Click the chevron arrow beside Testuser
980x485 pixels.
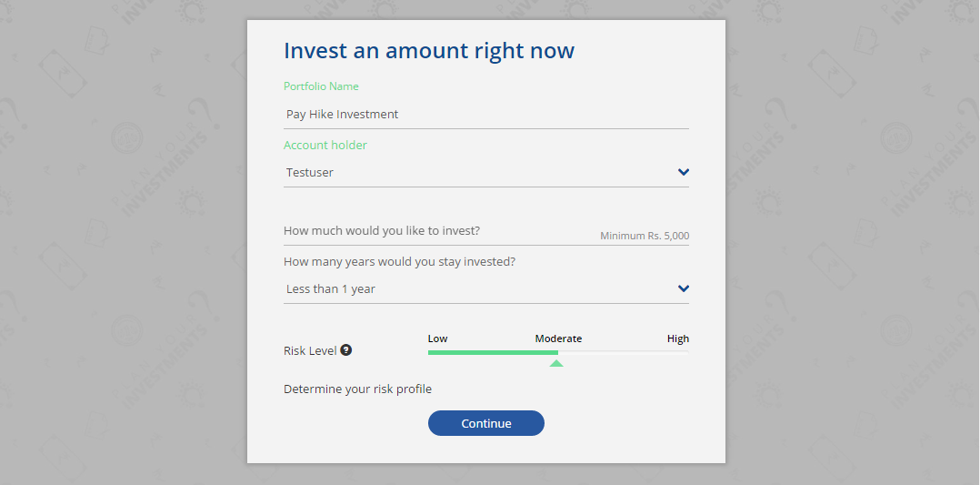[x=684, y=173]
